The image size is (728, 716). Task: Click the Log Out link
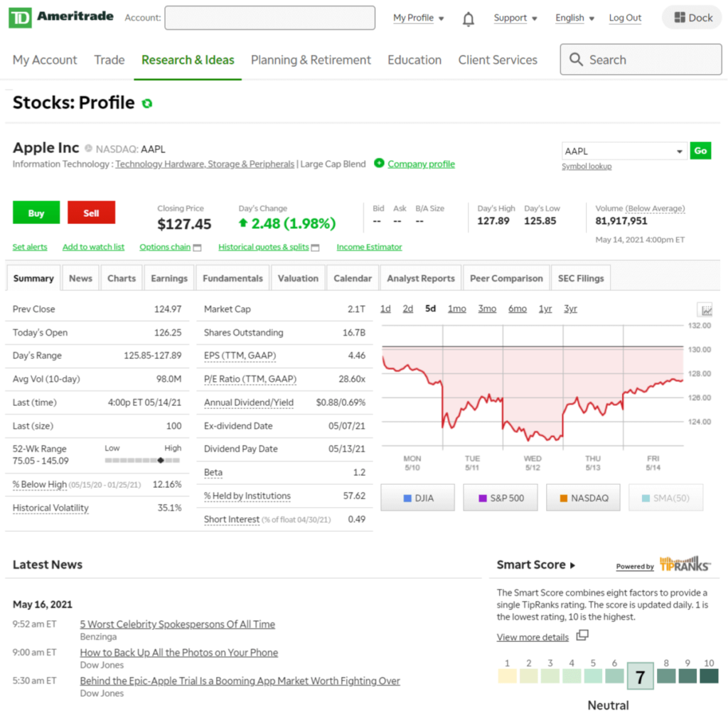(x=625, y=18)
